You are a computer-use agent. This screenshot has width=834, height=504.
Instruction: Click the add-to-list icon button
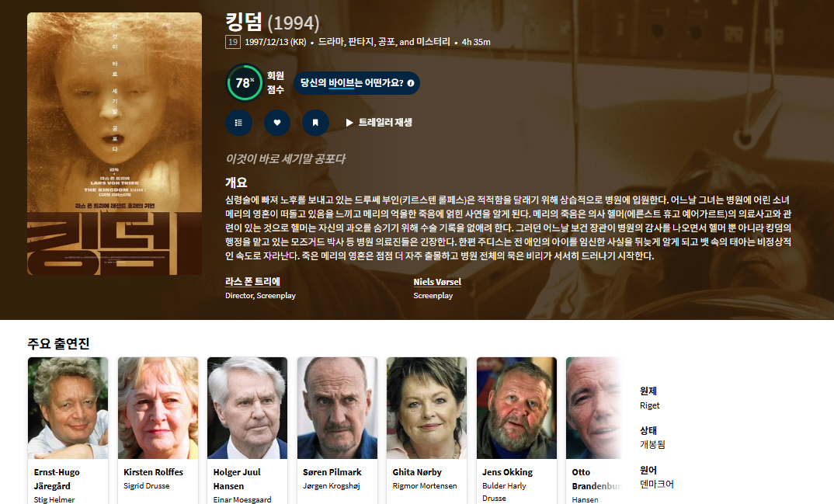(239, 123)
